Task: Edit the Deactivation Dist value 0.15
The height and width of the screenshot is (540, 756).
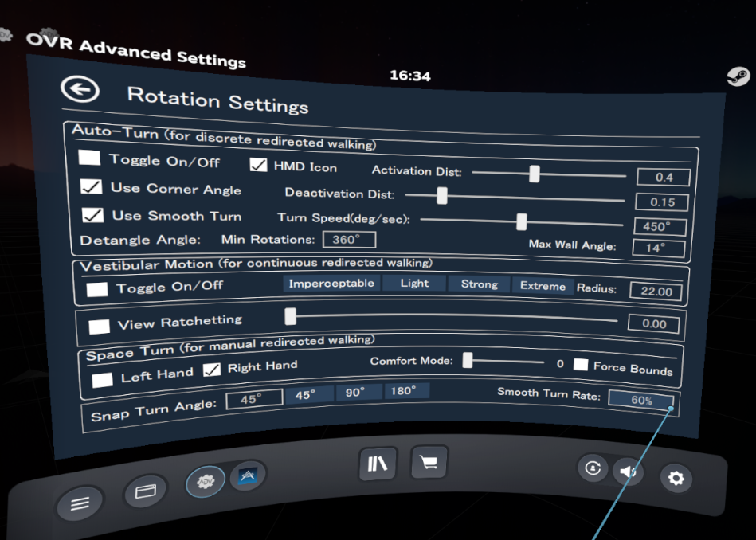Action: 662,202
